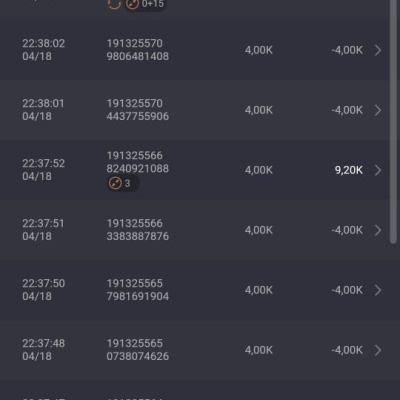Click the 9,20K win amount
The width and height of the screenshot is (400, 400).
point(349,170)
